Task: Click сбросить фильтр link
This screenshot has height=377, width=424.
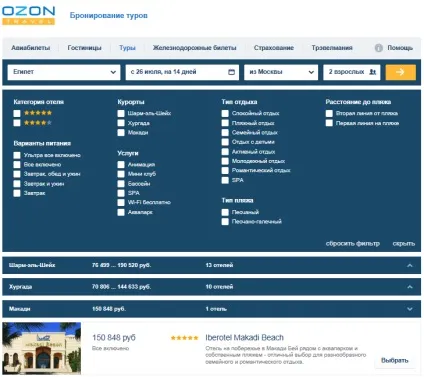Action: [x=353, y=243]
